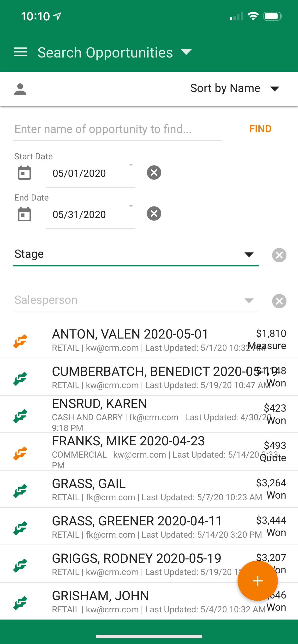
Task: Select the 05/01/2020 start date field
Action: click(x=91, y=173)
